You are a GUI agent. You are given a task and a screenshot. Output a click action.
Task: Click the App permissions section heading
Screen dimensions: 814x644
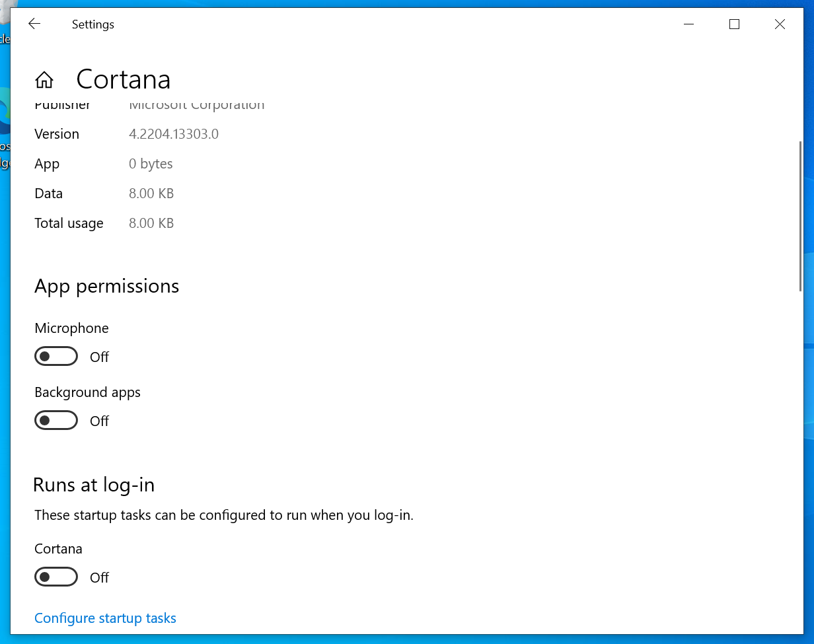[x=107, y=286]
